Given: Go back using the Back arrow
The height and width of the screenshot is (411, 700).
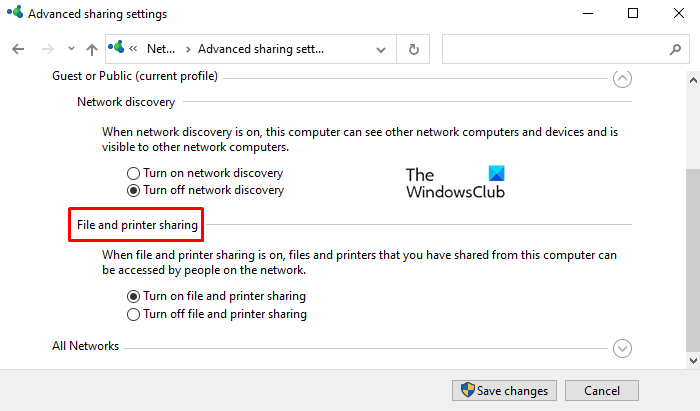Looking at the screenshot, I should coord(18,49).
